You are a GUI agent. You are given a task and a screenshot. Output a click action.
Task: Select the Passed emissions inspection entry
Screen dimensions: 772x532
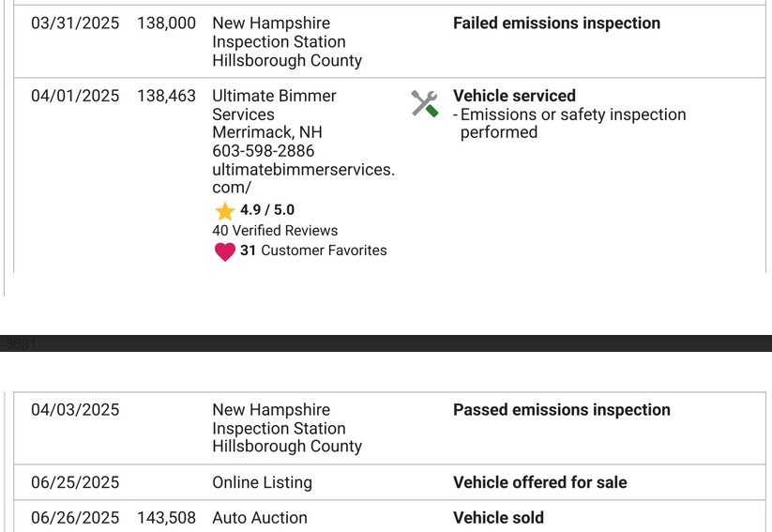pyautogui.click(x=561, y=410)
